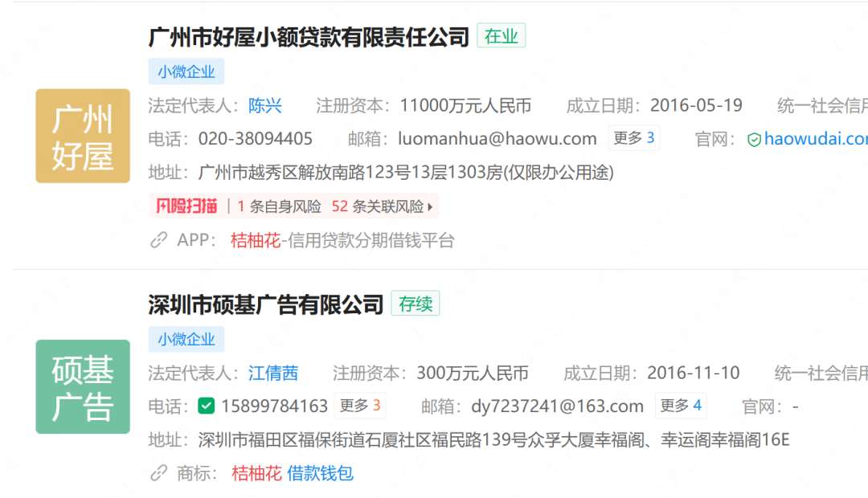Select the phone number 020-38094405
The width and height of the screenshot is (868, 498).
coord(256,139)
